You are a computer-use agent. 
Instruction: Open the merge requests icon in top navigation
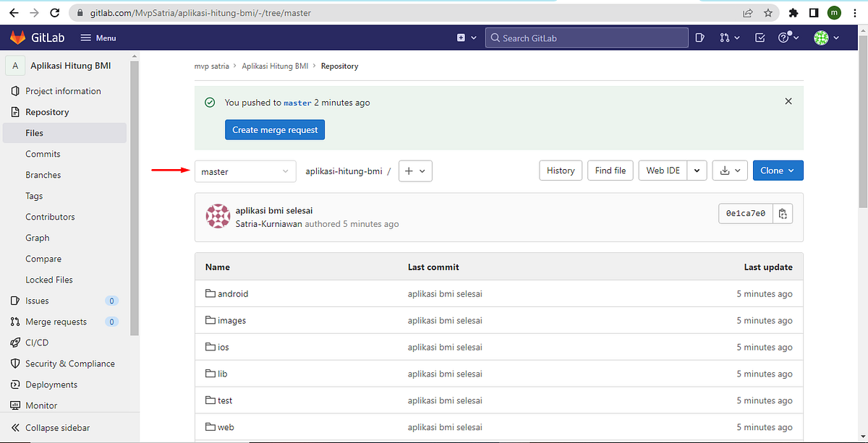coord(726,38)
